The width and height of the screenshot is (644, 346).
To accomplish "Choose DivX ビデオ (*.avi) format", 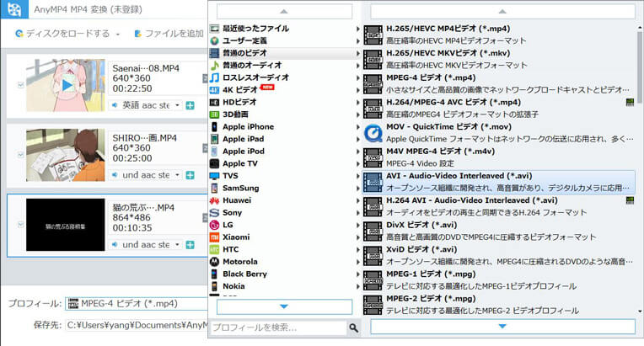I will (x=499, y=231).
